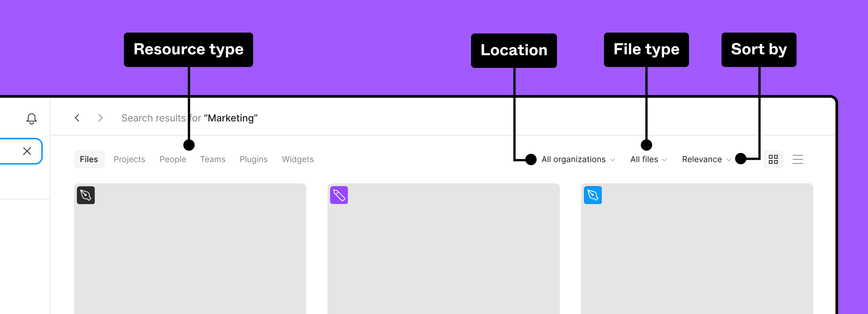The image size is (868, 314).
Task: Expand the All organizations dropdown
Action: [578, 159]
